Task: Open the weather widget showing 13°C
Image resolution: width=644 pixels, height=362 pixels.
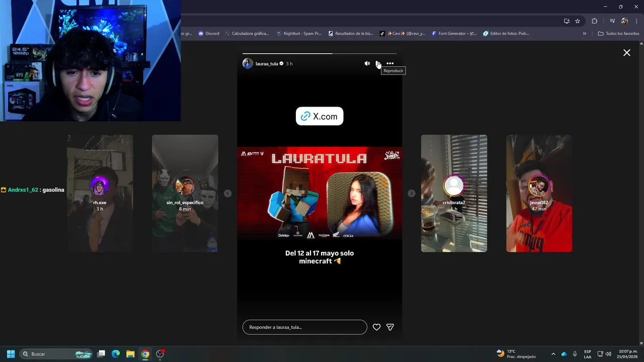Action: tap(516, 354)
